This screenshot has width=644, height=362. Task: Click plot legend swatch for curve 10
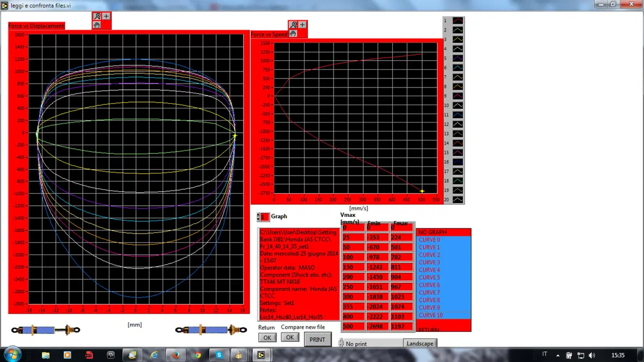458,106
